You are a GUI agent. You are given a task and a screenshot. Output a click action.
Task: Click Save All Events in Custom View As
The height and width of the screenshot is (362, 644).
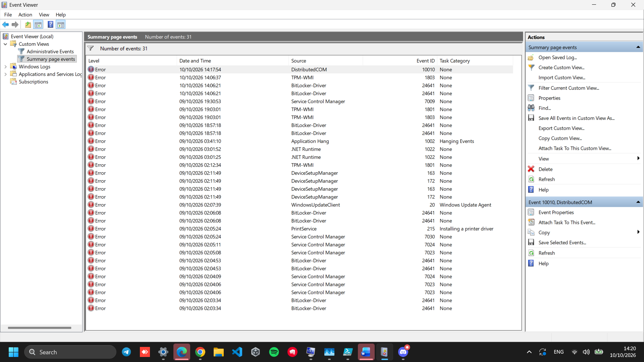tap(577, 118)
